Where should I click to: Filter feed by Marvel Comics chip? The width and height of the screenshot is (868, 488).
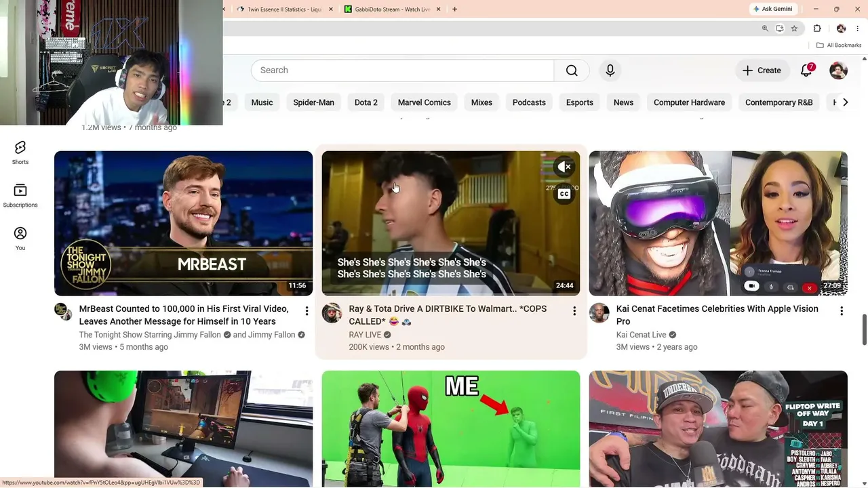(425, 102)
